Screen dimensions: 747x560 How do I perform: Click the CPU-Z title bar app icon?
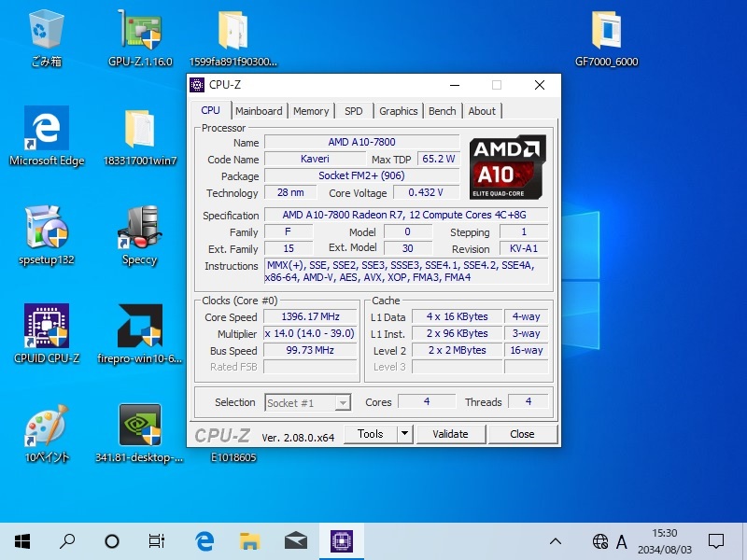[197, 85]
